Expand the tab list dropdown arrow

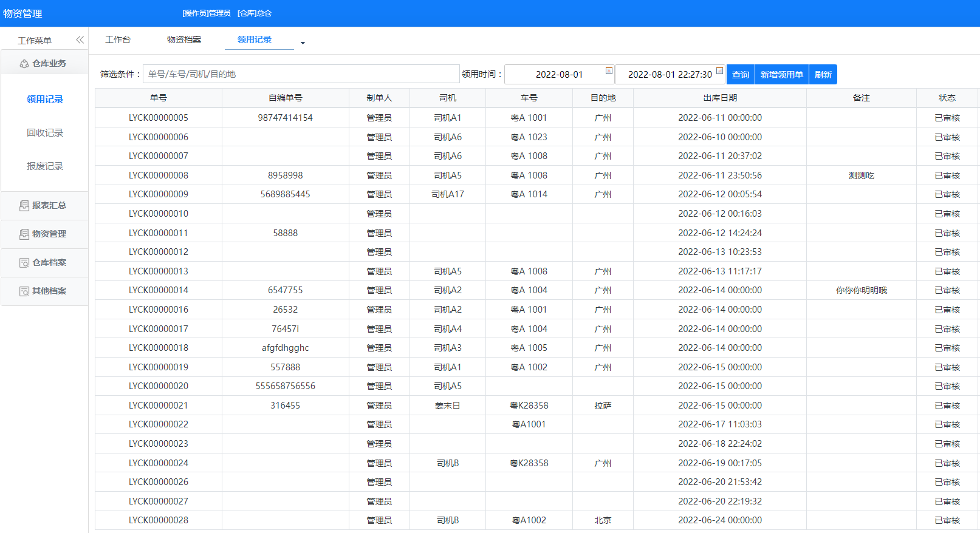303,43
